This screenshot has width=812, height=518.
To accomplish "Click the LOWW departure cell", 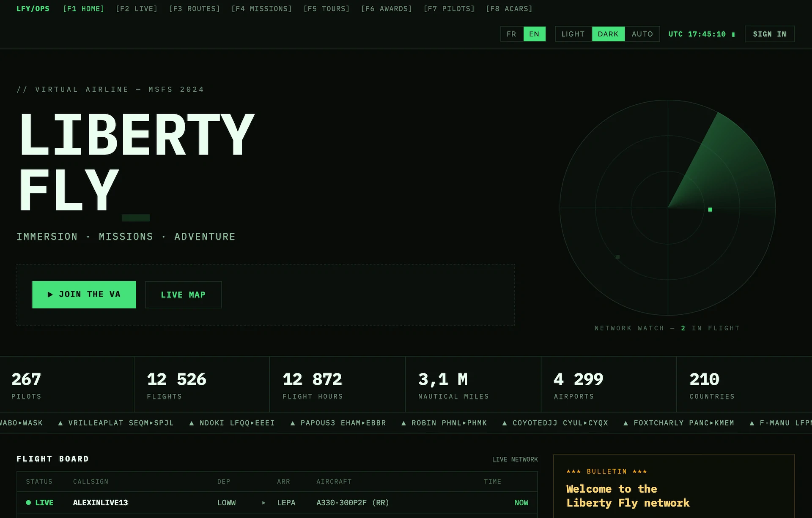I will (227, 503).
